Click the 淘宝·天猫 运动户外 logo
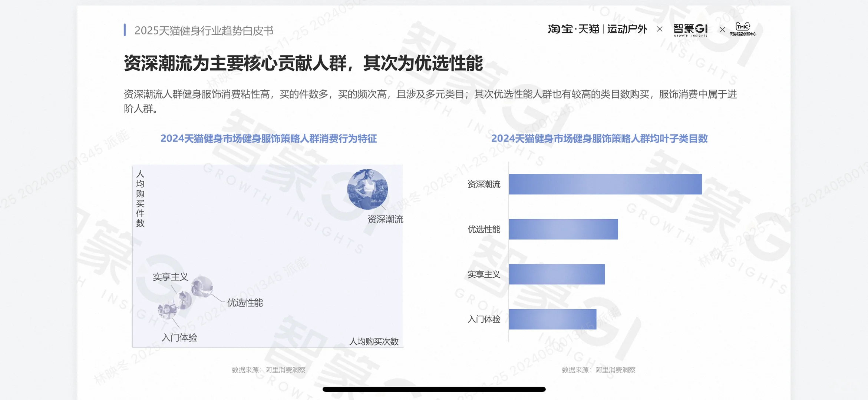This screenshot has width=868, height=400. (597, 29)
